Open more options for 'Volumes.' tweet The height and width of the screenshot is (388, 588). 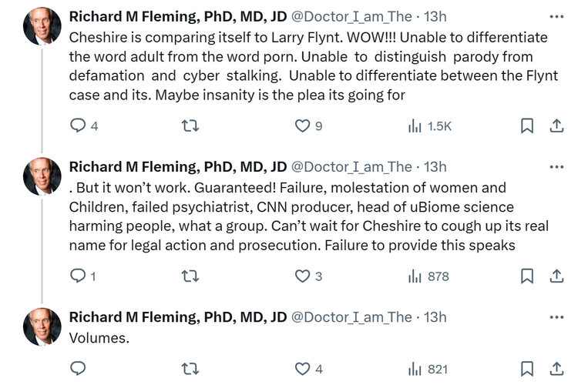click(556, 317)
